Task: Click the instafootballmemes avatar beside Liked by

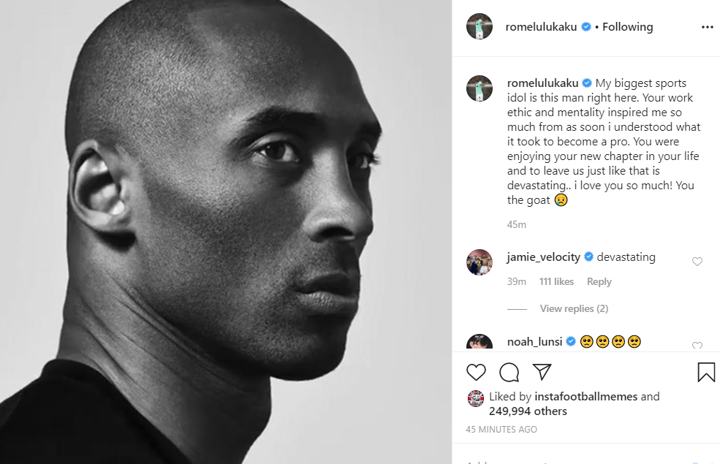Action: [x=476, y=398]
